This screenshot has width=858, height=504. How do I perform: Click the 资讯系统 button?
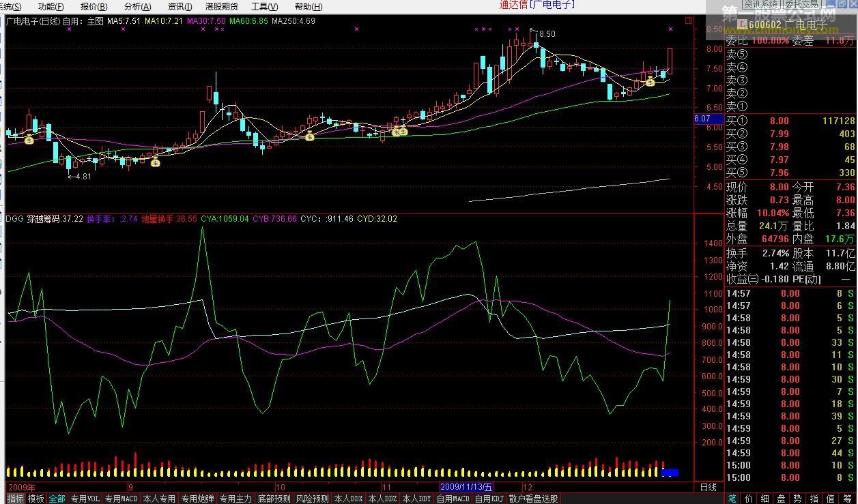point(761,4)
